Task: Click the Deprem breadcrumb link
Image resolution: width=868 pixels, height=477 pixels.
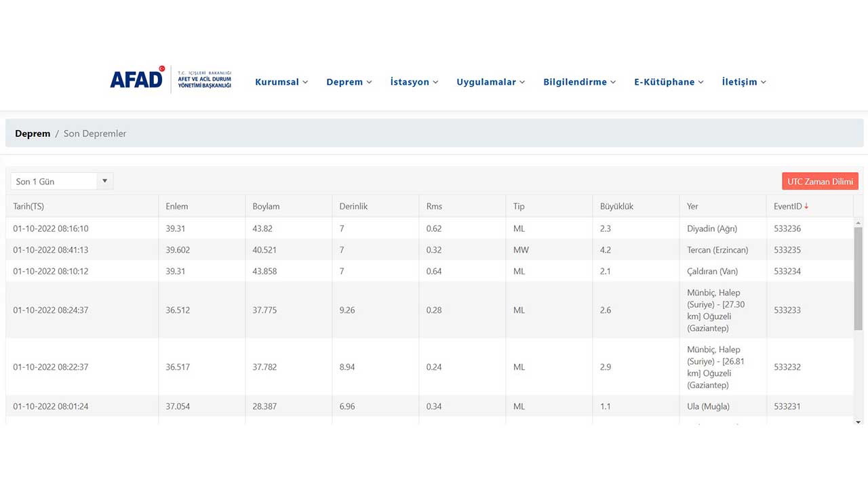Action: [x=33, y=133]
